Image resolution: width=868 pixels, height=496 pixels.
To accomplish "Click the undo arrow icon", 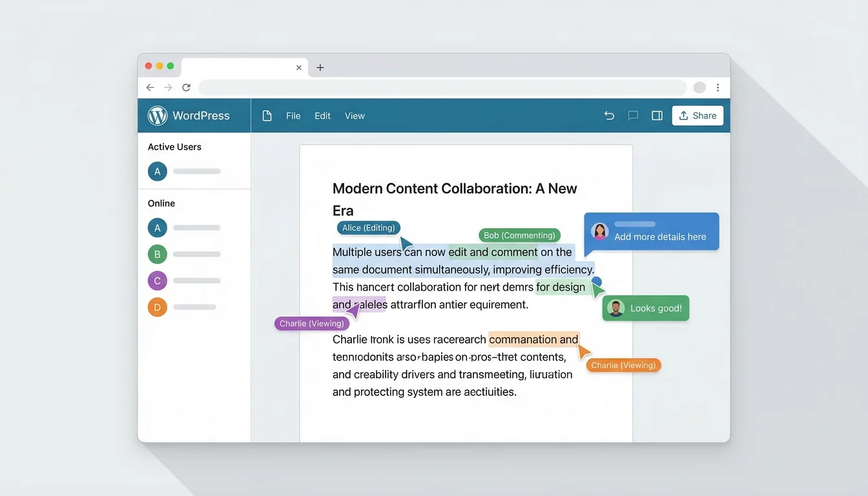I will coord(609,116).
